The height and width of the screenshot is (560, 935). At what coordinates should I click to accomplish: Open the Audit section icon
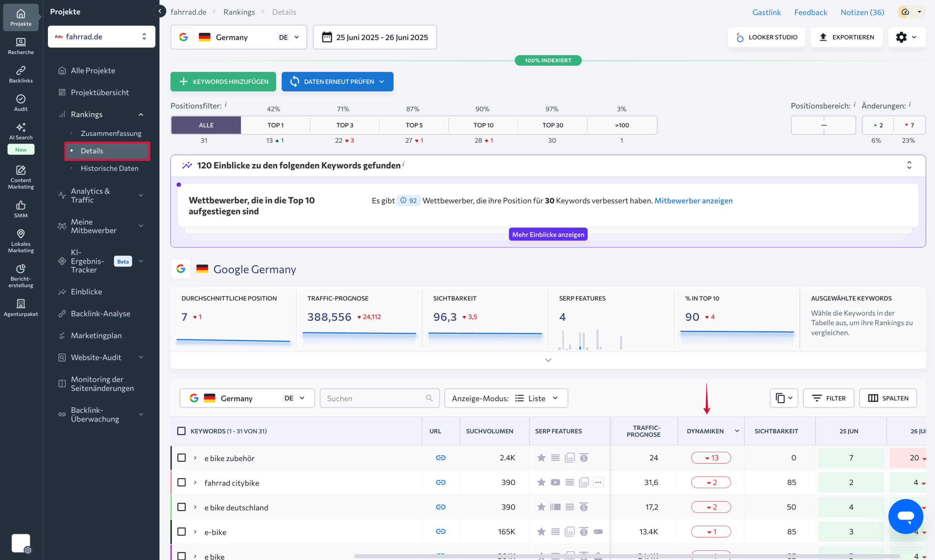(21, 103)
